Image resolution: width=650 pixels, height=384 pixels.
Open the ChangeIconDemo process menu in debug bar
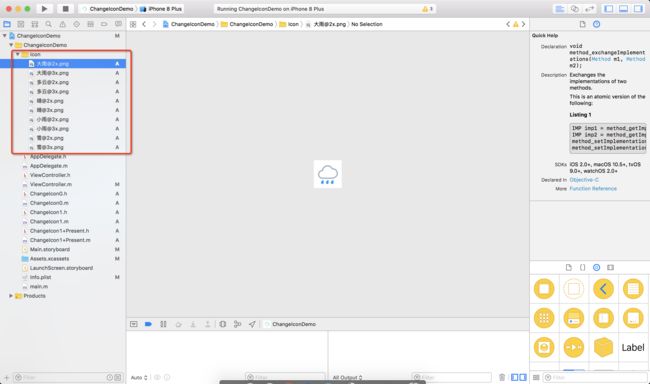point(290,324)
